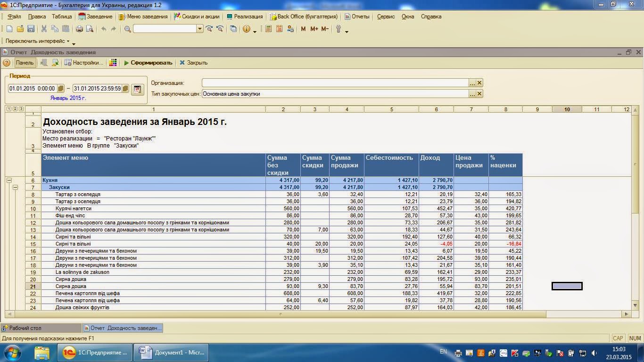644x362 pixels.
Task: Collapse the Закуски group row
Action: click(15, 187)
